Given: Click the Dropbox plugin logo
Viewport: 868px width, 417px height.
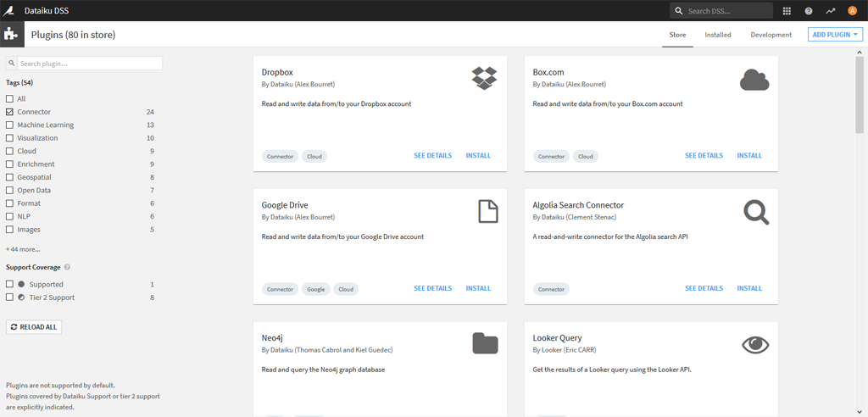Looking at the screenshot, I should (x=484, y=79).
